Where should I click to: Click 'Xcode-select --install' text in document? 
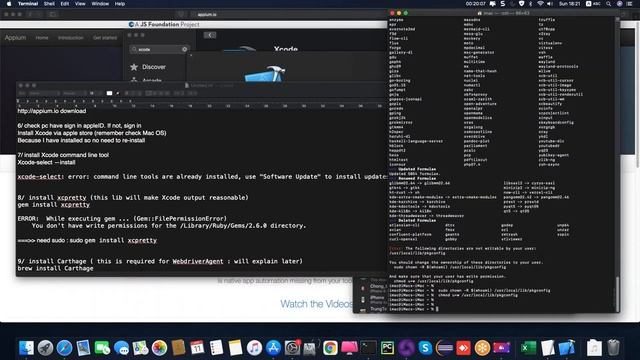[x=47, y=162]
